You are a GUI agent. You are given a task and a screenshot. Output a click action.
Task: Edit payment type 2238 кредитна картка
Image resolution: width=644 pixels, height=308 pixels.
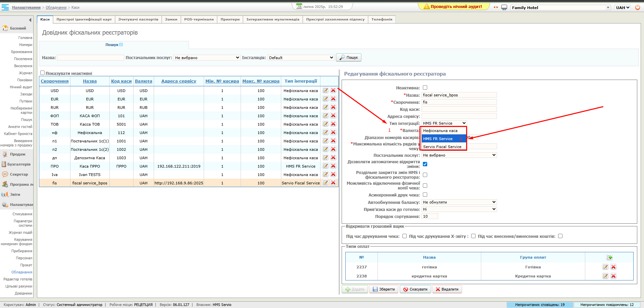click(605, 276)
